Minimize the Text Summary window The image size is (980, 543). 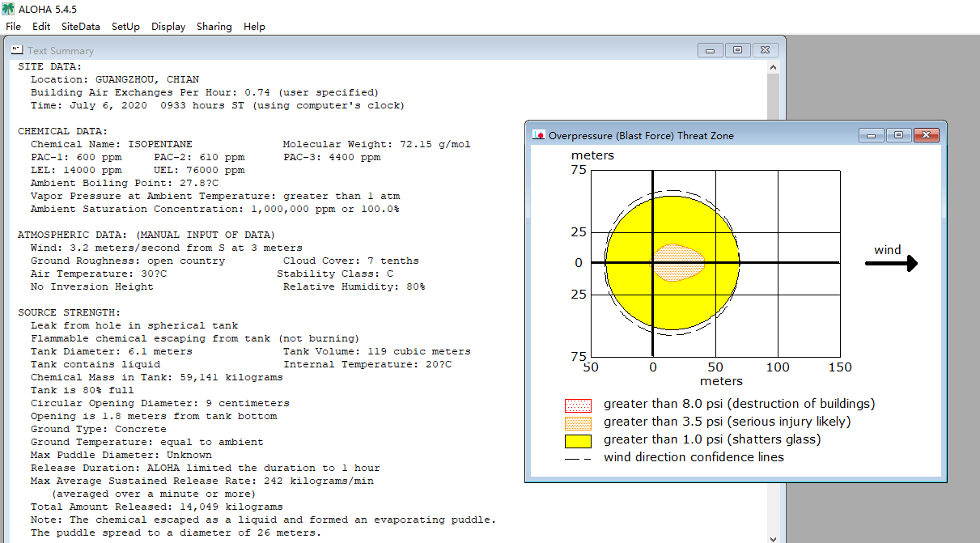pyautogui.click(x=711, y=50)
